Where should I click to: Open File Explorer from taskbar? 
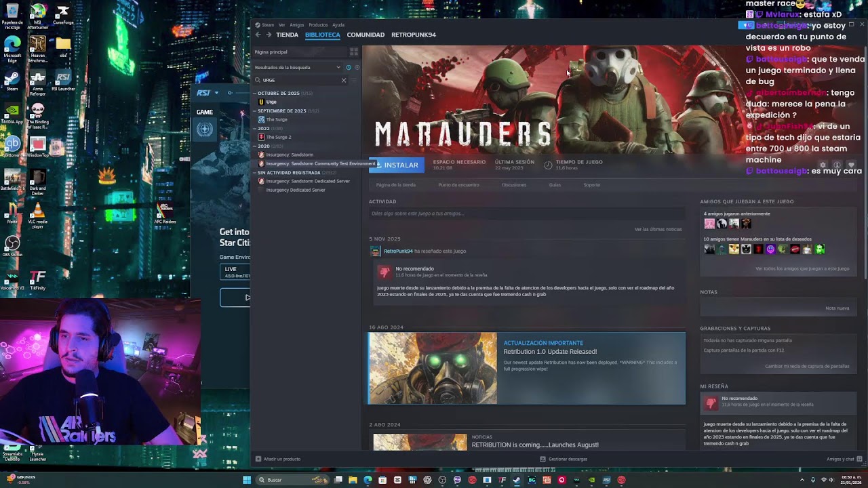(353, 480)
